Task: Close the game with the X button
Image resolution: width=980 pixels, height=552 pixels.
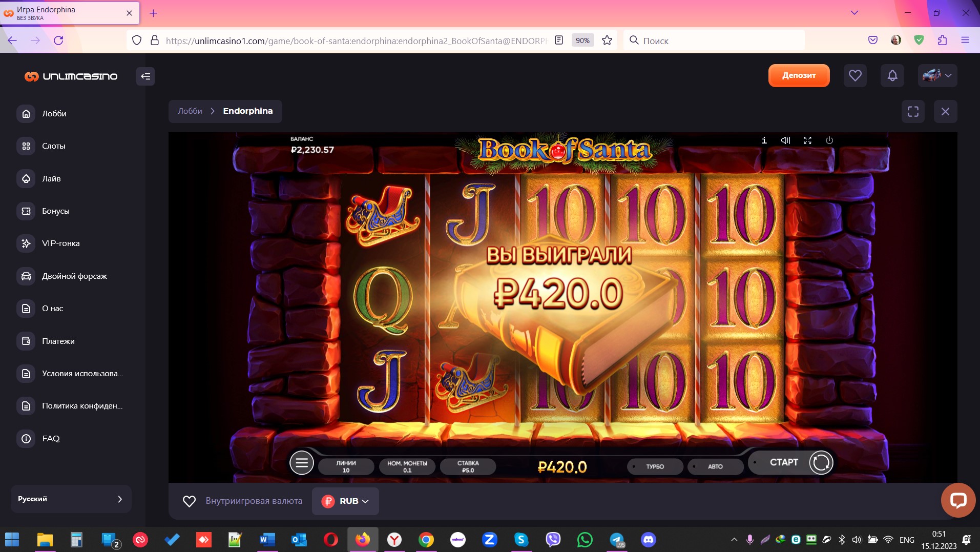Action: (x=945, y=111)
